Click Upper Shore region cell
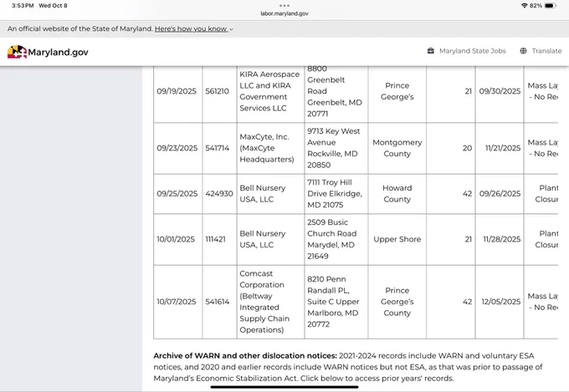This screenshot has width=569, height=392. click(397, 239)
